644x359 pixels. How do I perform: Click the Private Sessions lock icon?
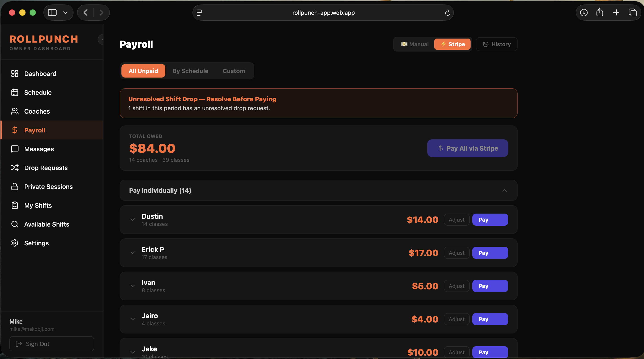(x=15, y=186)
